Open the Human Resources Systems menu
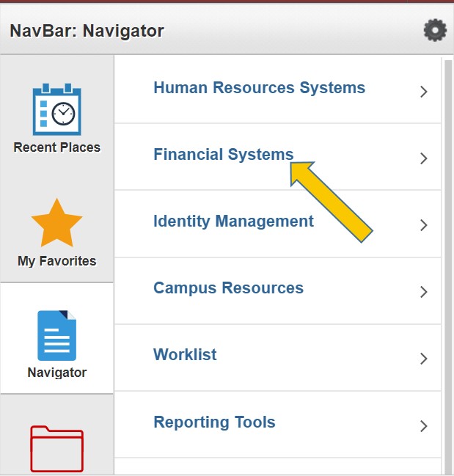Viewport: 454px width, 476px height. pyautogui.click(x=277, y=89)
